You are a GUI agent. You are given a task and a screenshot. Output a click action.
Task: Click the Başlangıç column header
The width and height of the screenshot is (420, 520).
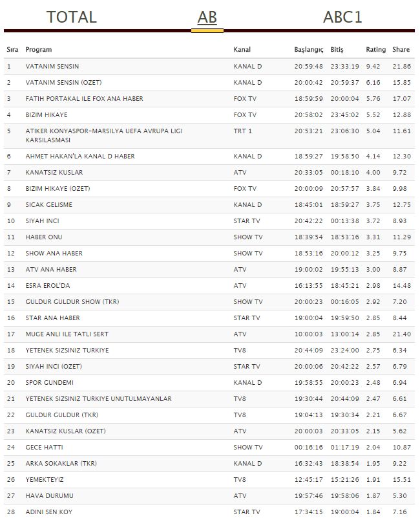[x=308, y=50]
